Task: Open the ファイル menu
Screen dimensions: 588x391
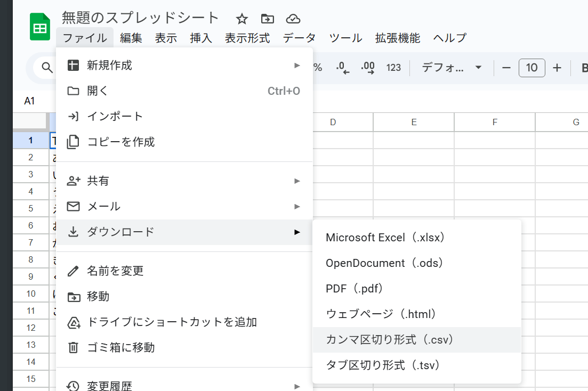Action: click(85, 38)
